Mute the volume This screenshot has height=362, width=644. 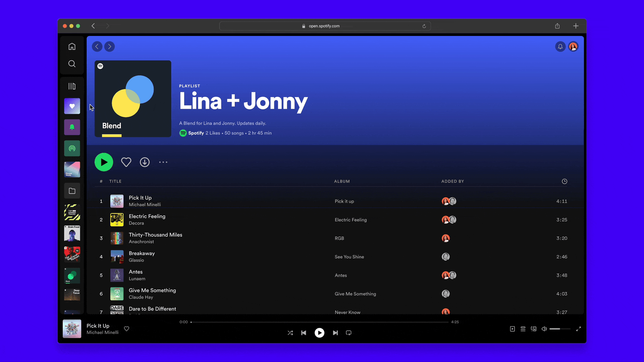[x=544, y=329]
